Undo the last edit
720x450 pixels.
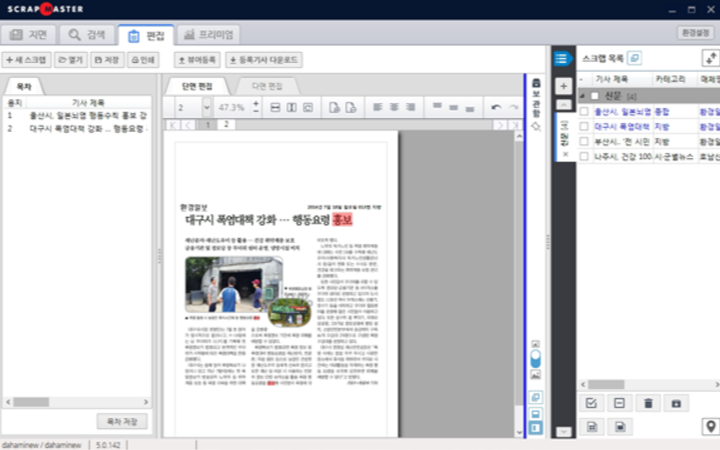(496, 107)
